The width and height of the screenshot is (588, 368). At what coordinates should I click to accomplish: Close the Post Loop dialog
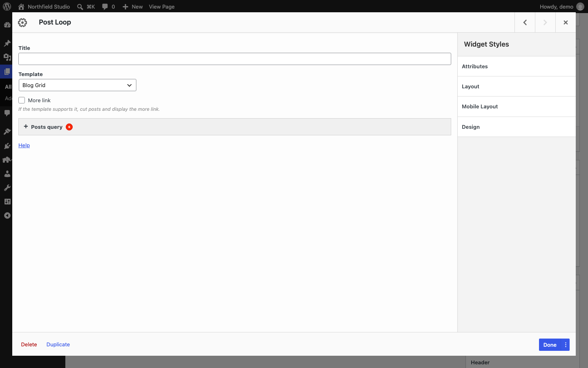coord(566,22)
